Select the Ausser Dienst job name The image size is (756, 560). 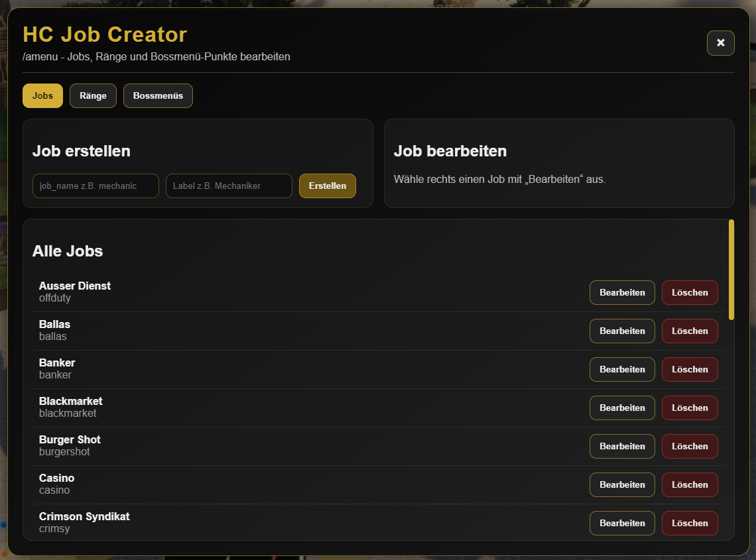pyautogui.click(x=75, y=286)
